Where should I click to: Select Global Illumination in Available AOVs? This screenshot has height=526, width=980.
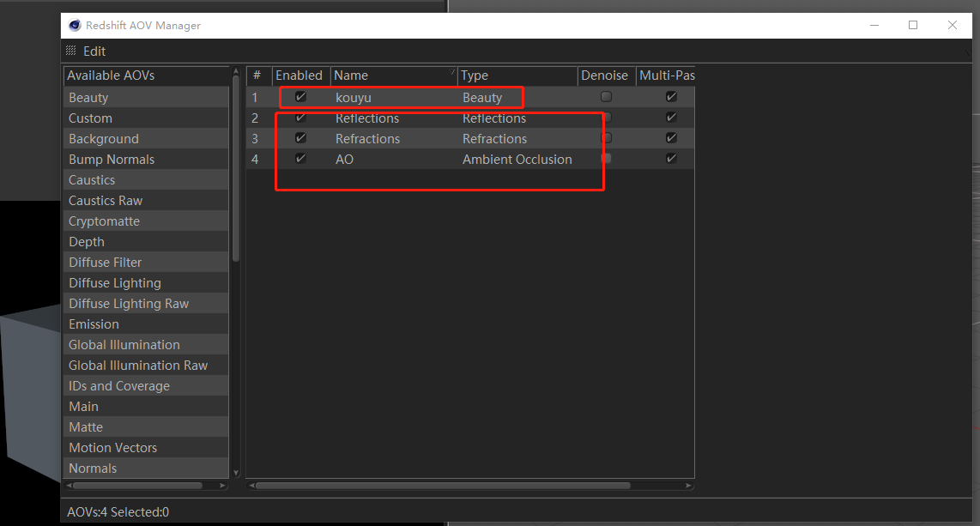(x=146, y=345)
